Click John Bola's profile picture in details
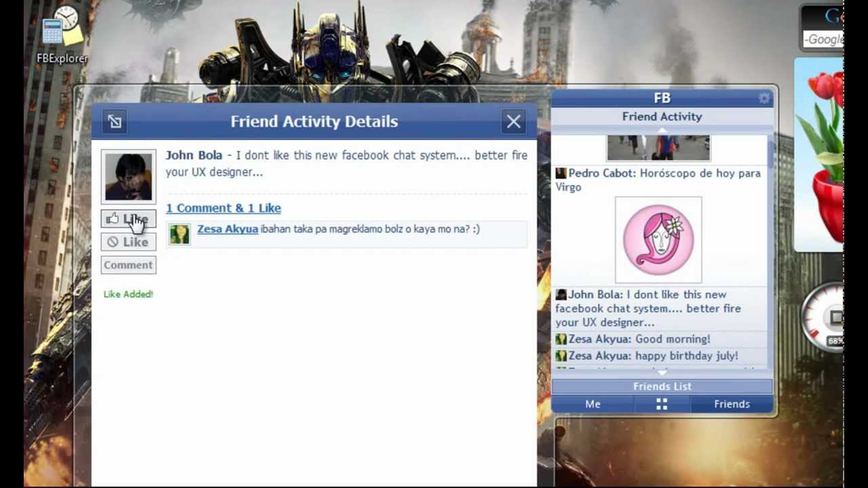 pyautogui.click(x=128, y=176)
